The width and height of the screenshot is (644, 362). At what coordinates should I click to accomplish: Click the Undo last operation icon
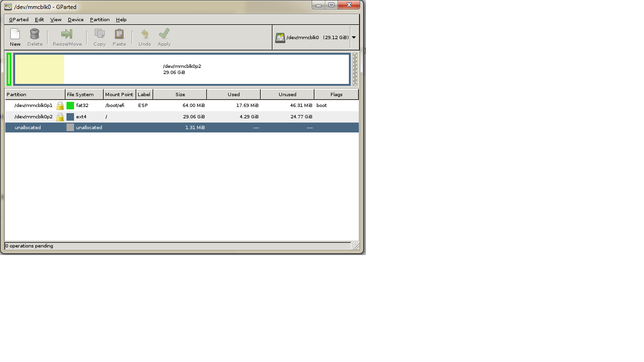coord(145,34)
